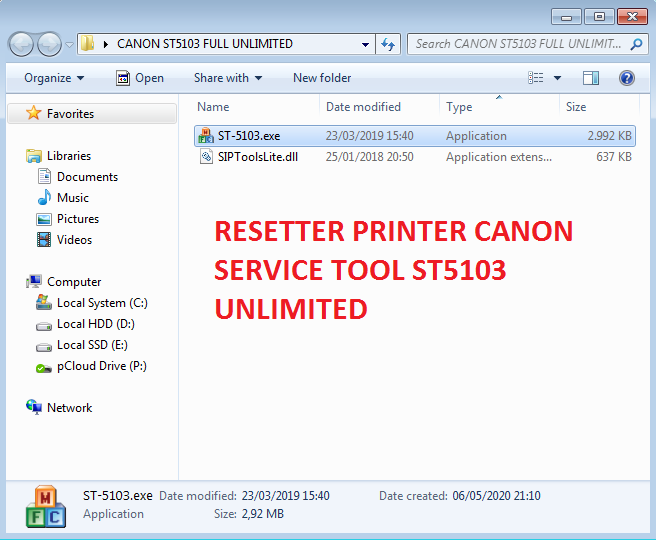Screen dimensions: 656x540
Task: Open Local HDD (D:) drive
Action: (x=96, y=324)
